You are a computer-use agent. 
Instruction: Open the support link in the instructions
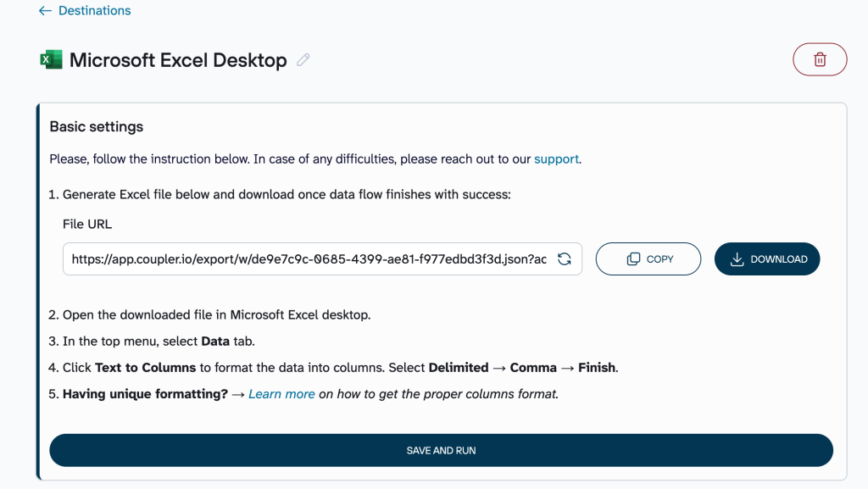[x=555, y=158]
